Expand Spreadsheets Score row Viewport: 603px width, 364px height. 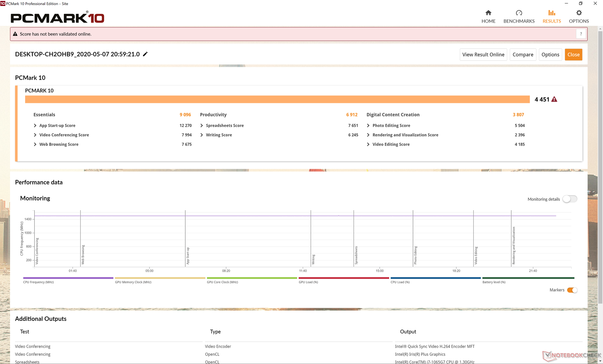point(202,126)
